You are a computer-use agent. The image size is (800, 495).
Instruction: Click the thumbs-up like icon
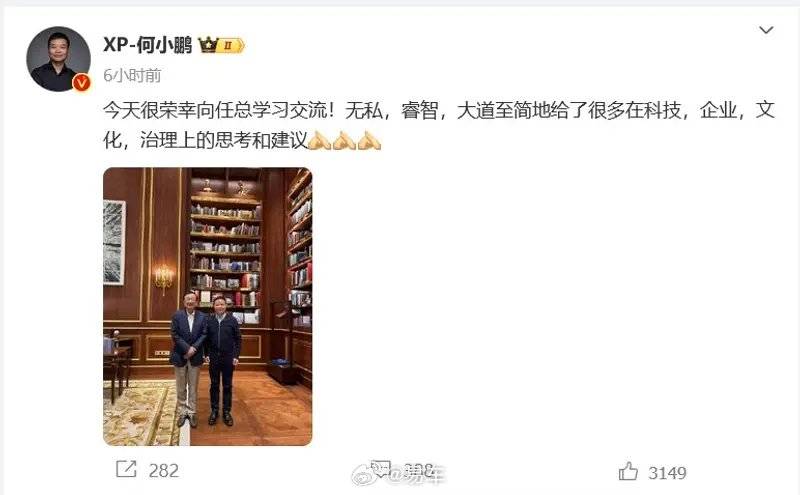pos(628,472)
